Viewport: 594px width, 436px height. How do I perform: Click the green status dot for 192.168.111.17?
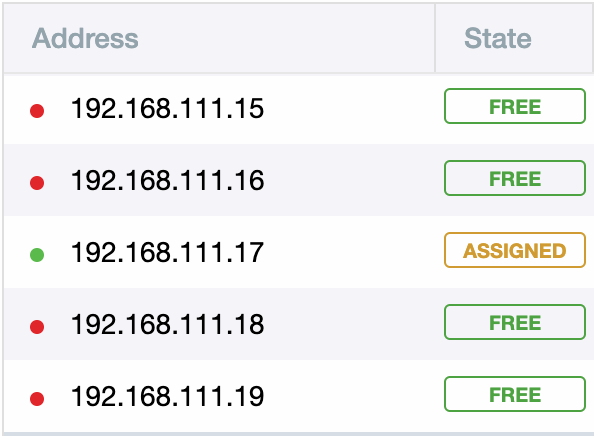pos(37,255)
